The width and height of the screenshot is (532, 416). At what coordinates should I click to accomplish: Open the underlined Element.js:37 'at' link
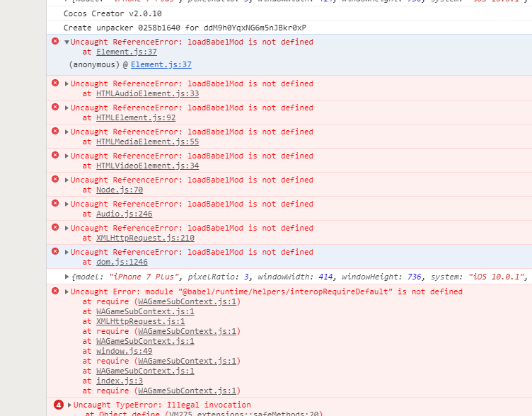pyautogui.click(x=127, y=52)
